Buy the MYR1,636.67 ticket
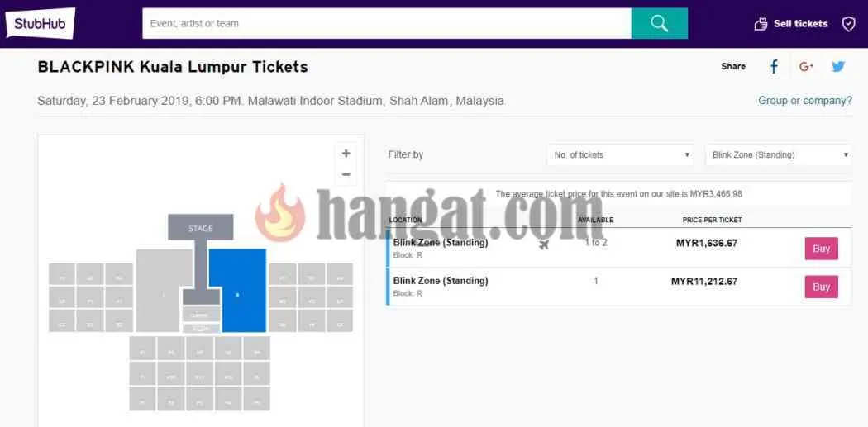Viewport: 868px width, 427px height. point(822,249)
